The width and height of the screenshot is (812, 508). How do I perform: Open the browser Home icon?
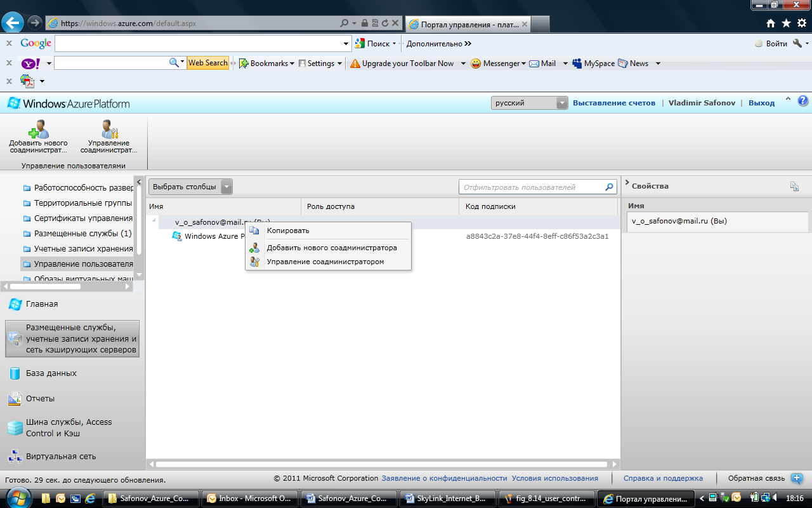[771, 23]
